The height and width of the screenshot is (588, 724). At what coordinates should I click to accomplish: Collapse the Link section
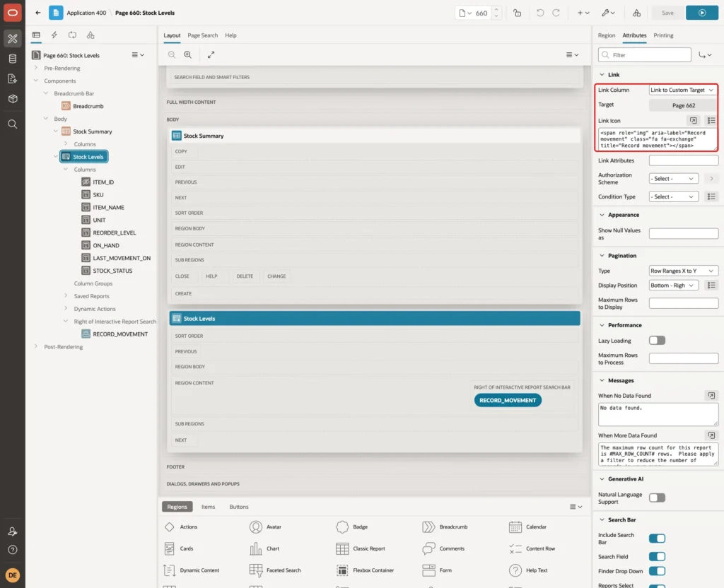[602, 74]
